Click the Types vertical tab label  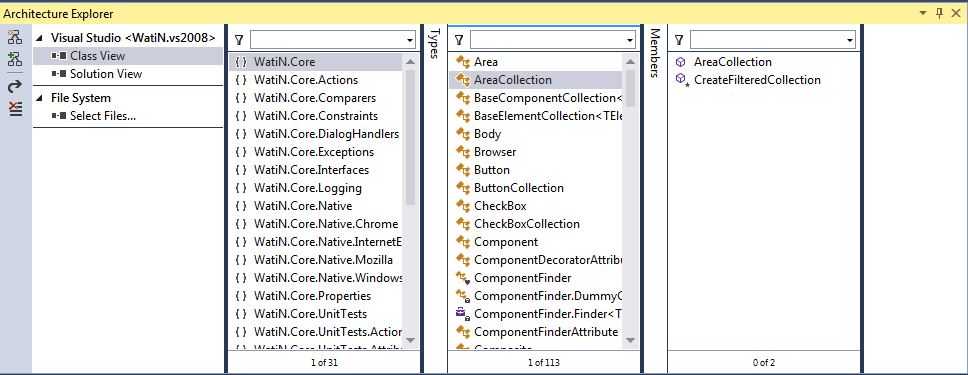(x=435, y=43)
